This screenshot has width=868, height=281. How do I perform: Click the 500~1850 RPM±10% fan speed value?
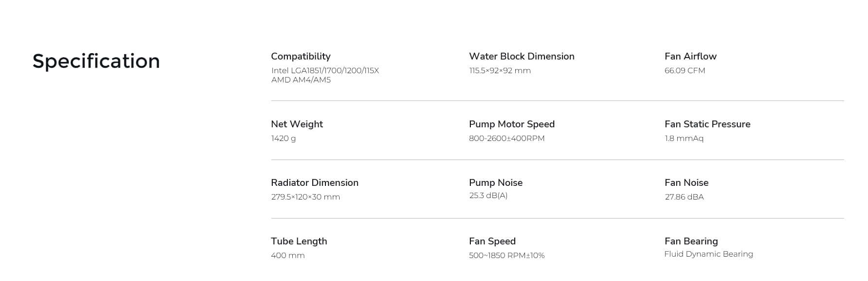[506, 256]
